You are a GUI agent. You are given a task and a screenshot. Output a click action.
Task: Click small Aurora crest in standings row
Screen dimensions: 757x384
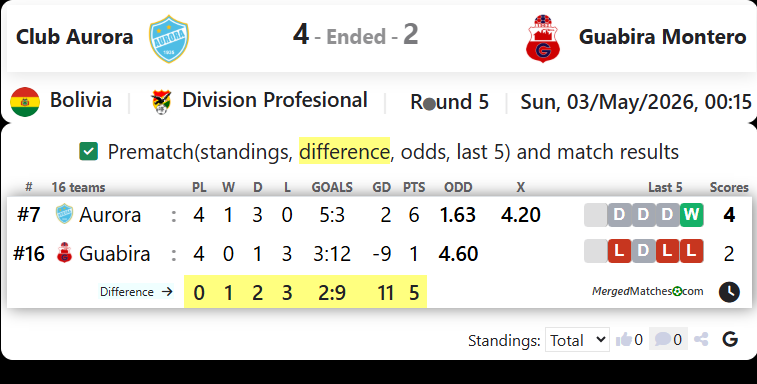[64, 214]
